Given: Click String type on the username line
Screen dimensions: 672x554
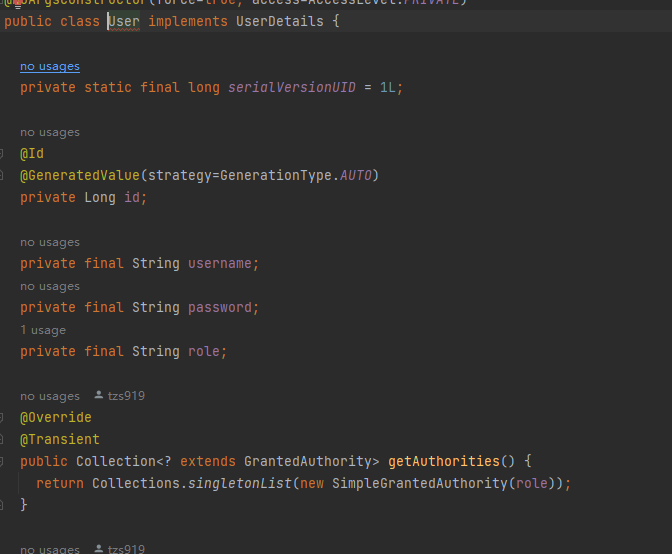Looking at the screenshot, I should point(156,264).
